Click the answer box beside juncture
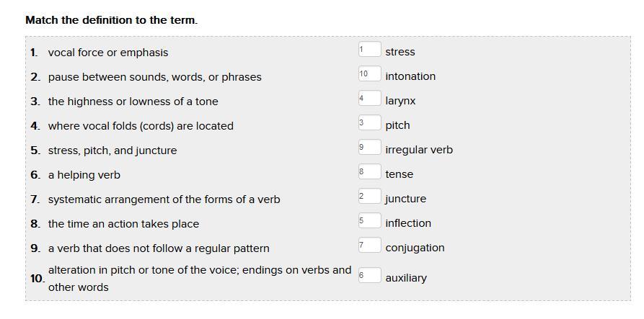The height and width of the screenshot is (319, 644). tap(369, 197)
